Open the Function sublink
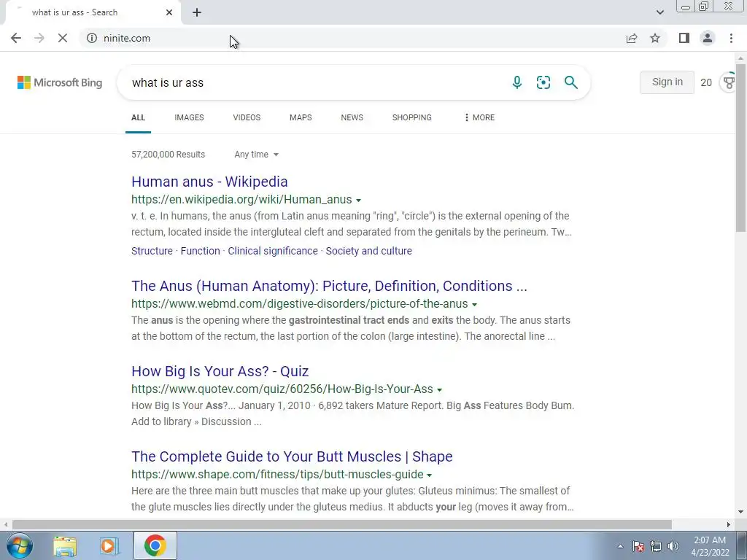Image resolution: width=747 pixels, height=560 pixels. 200,251
